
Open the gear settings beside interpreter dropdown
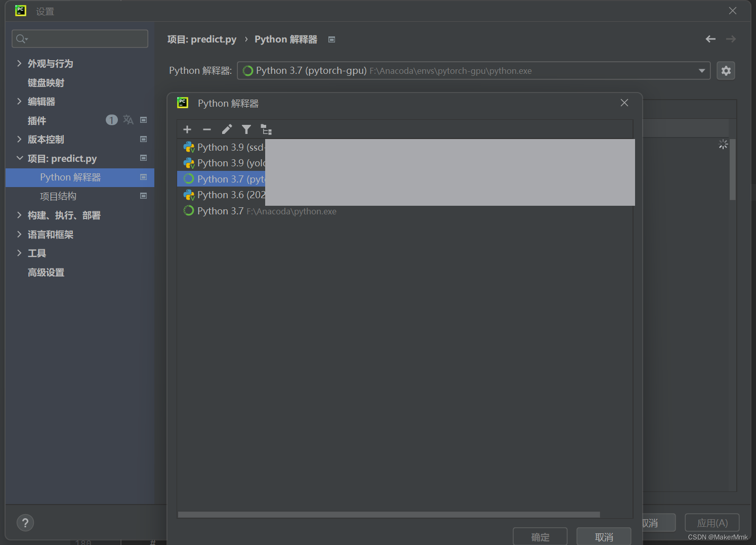(x=726, y=71)
